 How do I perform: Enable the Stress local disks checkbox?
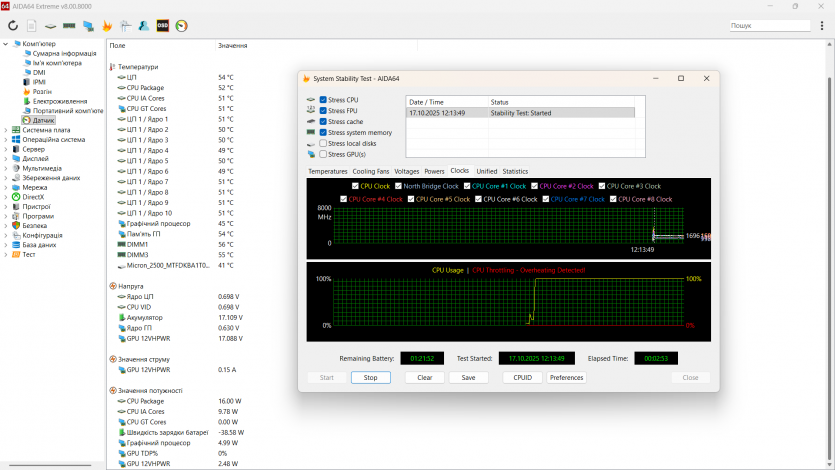(x=323, y=143)
